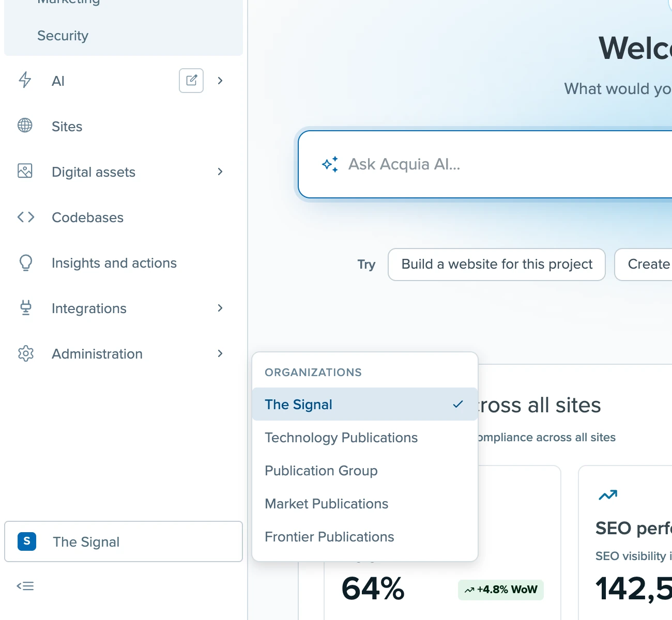This screenshot has width=672, height=620.
Task: Click the Administration gear icon
Action: (x=26, y=353)
